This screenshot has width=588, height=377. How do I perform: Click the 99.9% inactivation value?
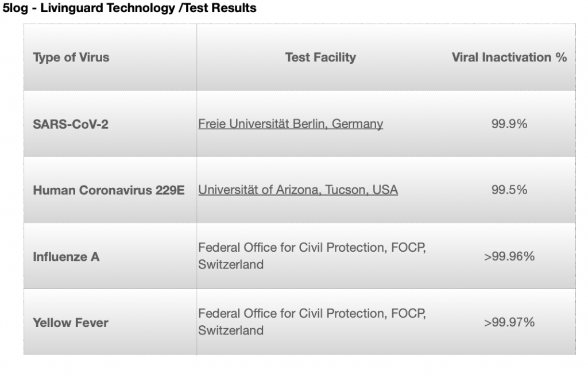tap(509, 124)
